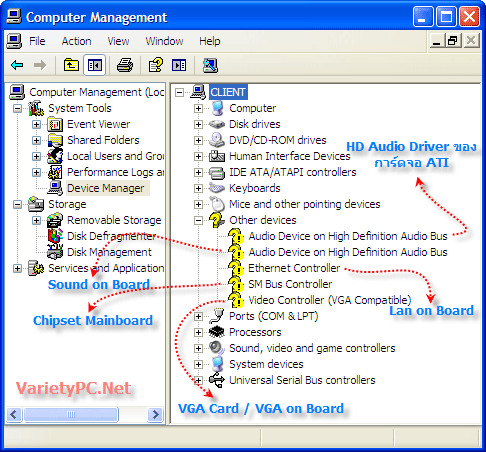The image size is (486, 452).
Task: Click the Scan for hardware changes icon
Action: pos(210,65)
